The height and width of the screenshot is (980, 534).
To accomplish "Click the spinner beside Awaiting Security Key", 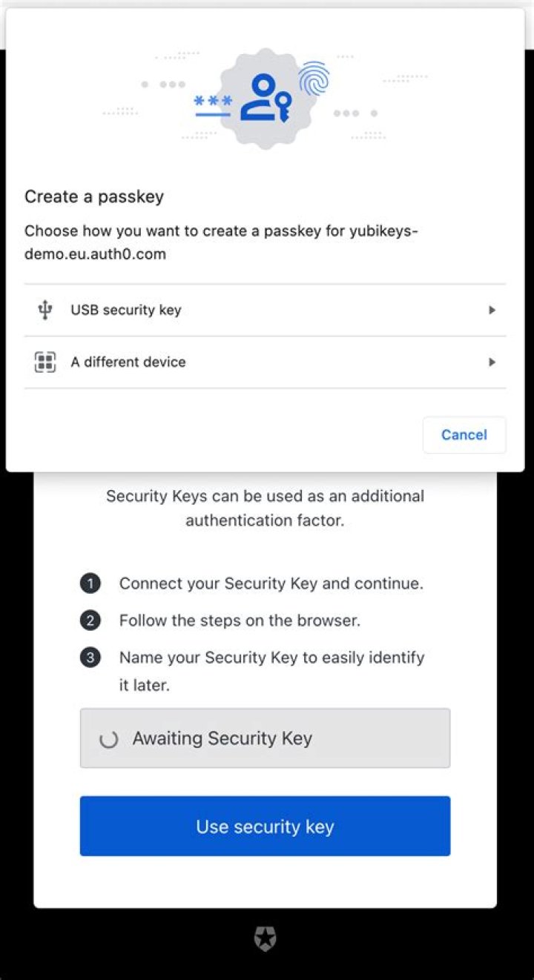I will pyautogui.click(x=108, y=738).
